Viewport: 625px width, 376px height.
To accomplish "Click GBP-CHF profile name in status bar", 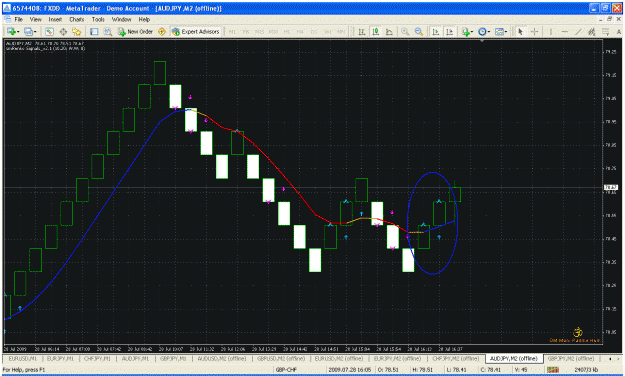I will pyautogui.click(x=286, y=370).
